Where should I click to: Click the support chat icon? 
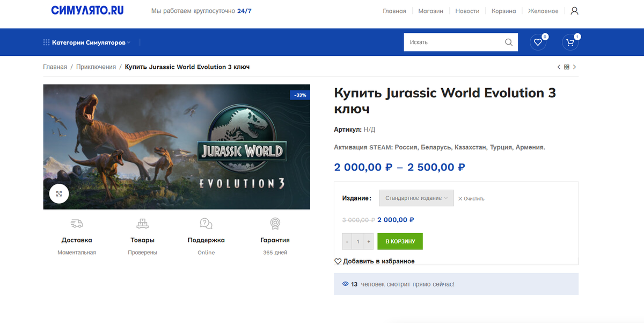[206, 223]
